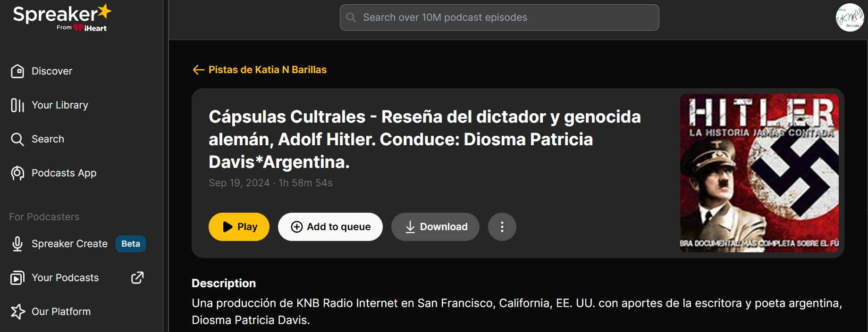Image resolution: width=868 pixels, height=332 pixels.
Task: Select Spreaker Create in the sidebar
Action: click(x=69, y=244)
